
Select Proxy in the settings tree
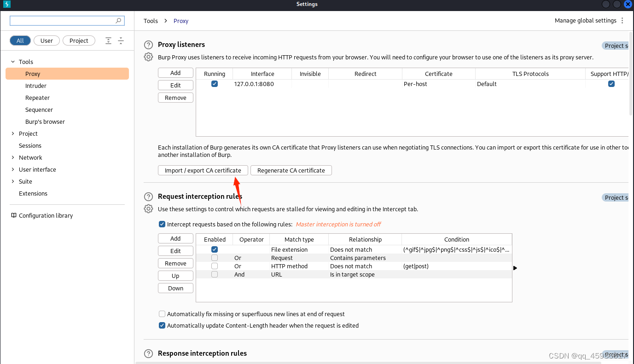pos(67,74)
